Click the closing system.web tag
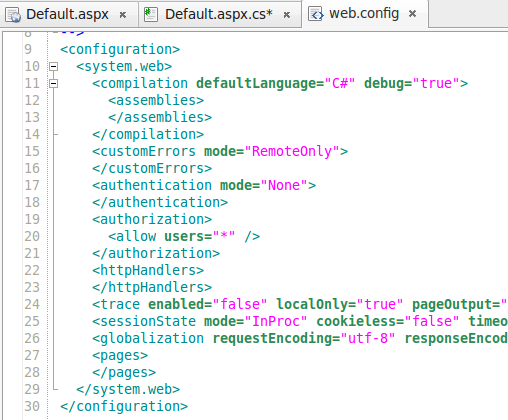 pyautogui.click(x=128, y=389)
